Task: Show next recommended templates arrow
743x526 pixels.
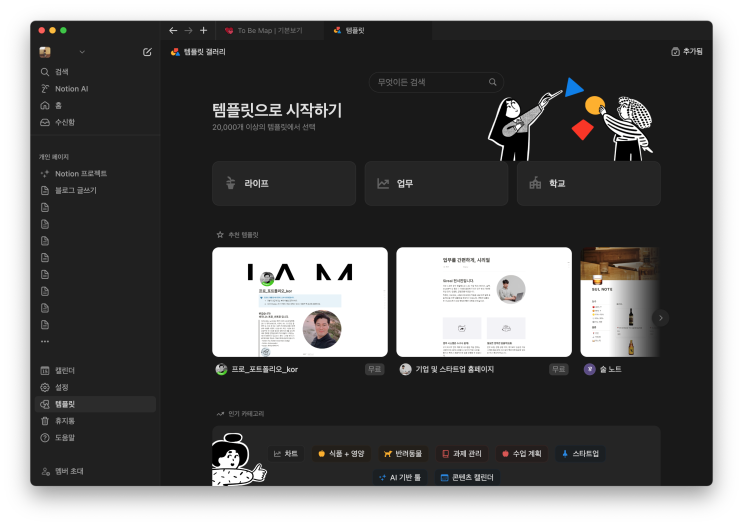Action: click(661, 318)
